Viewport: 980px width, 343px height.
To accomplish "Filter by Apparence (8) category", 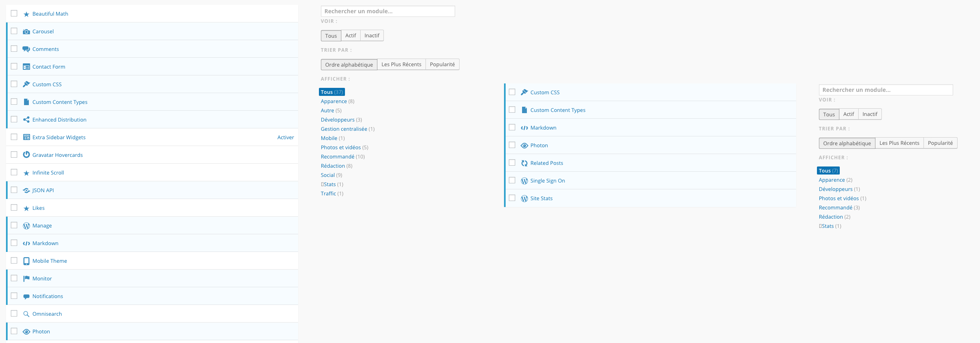I will click(337, 101).
